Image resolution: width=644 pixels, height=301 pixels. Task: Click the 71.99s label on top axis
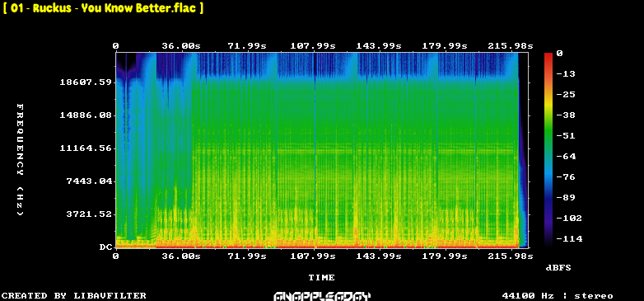pyautogui.click(x=247, y=46)
